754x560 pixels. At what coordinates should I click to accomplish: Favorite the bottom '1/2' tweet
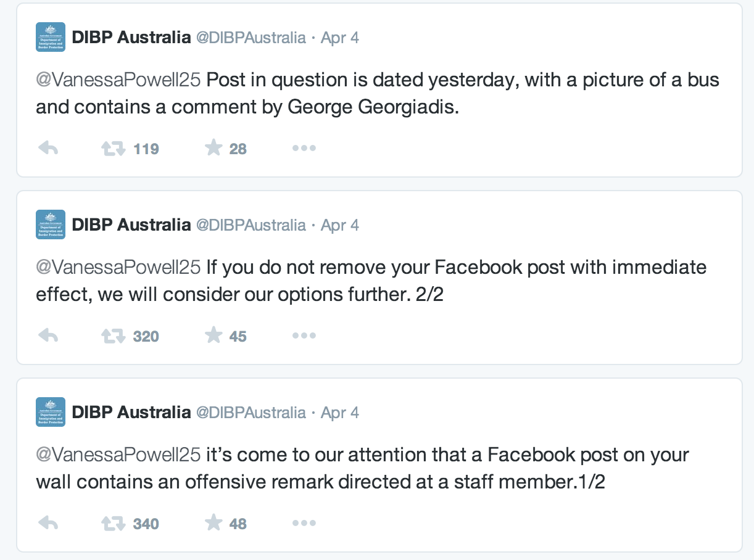click(214, 523)
